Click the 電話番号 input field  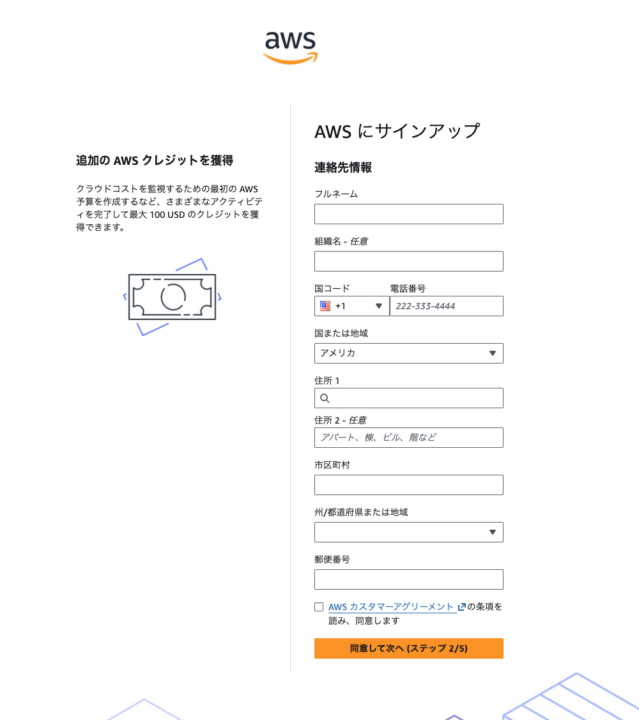click(446, 306)
